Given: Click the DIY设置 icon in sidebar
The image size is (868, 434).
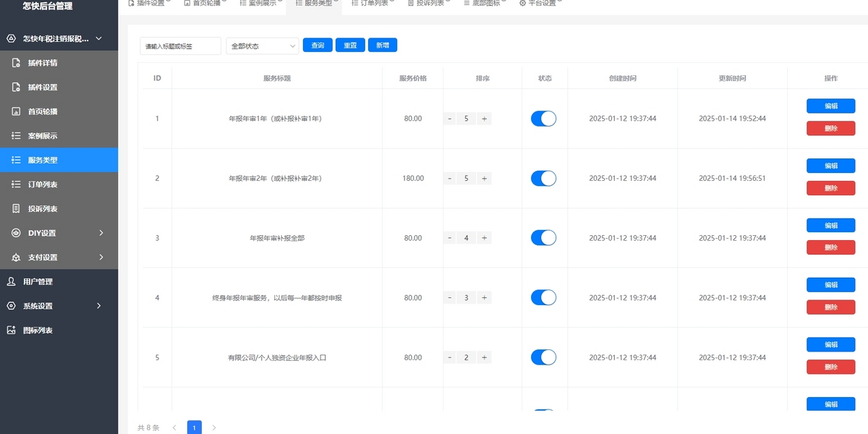Looking at the screenshot, I should 16,233.
